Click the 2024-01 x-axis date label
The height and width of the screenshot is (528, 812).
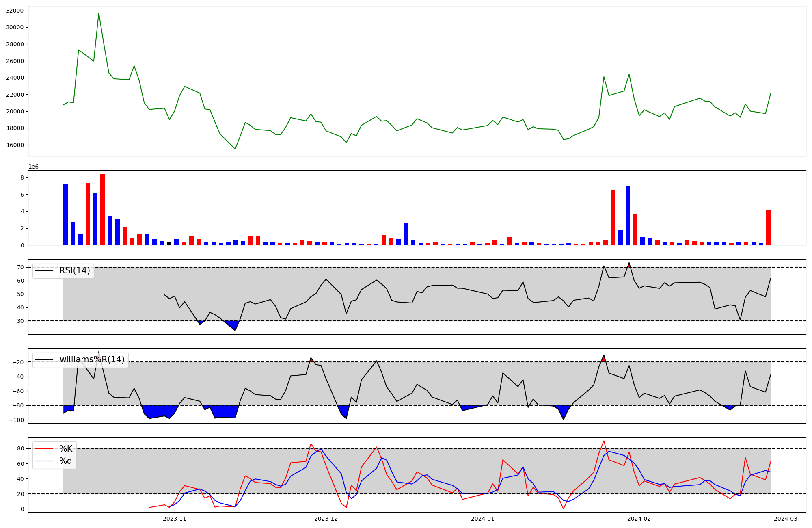click(x=482, y=519)
